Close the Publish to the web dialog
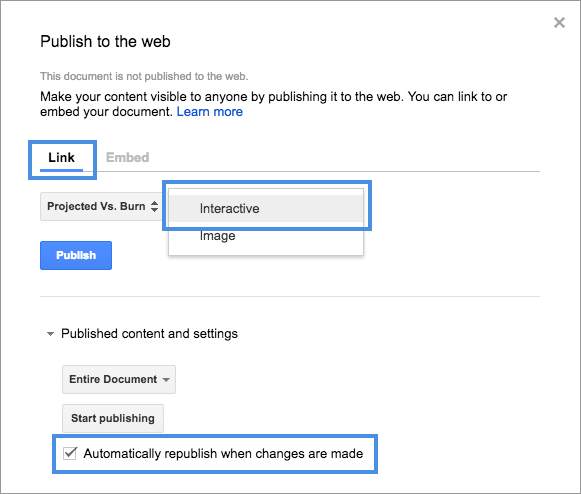Image resolution: width=581 pixels, height=494 pixels. [559, 23]
